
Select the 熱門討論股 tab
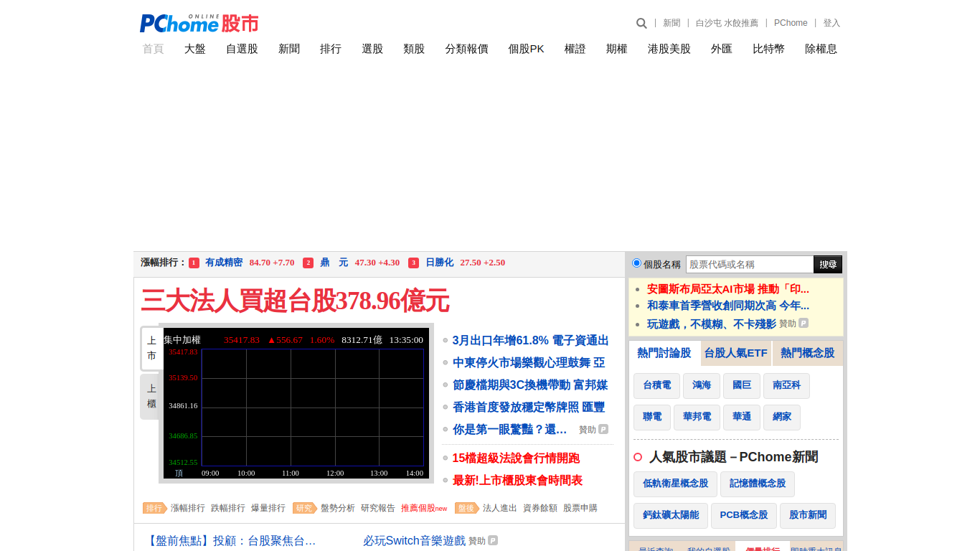pyautogui.click(x=664, y=353)
